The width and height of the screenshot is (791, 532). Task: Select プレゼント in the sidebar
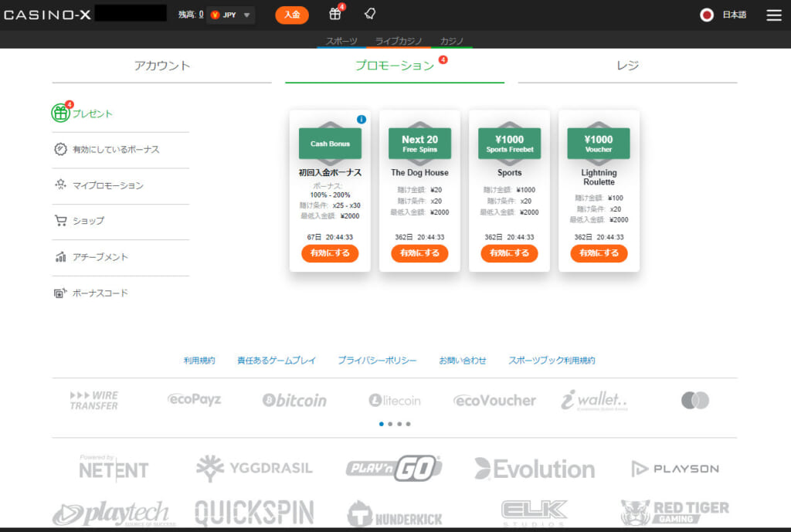coord(93,114)
